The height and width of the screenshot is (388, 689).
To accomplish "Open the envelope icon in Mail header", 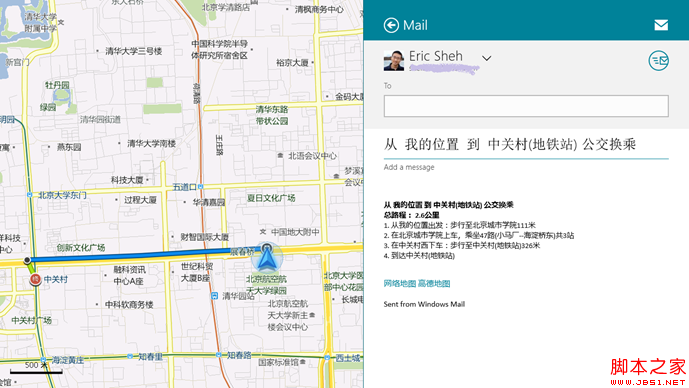I will (x=661, y=25).
